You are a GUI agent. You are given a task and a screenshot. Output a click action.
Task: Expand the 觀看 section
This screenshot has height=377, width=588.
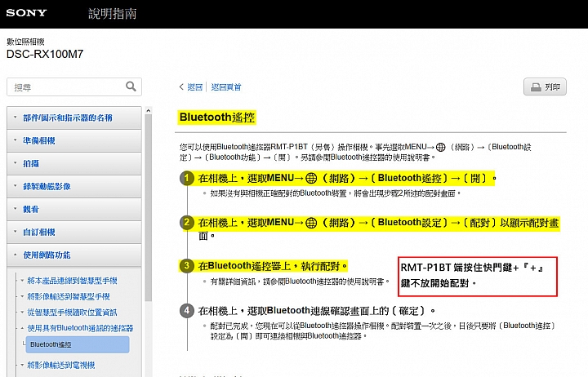point(73,209)
